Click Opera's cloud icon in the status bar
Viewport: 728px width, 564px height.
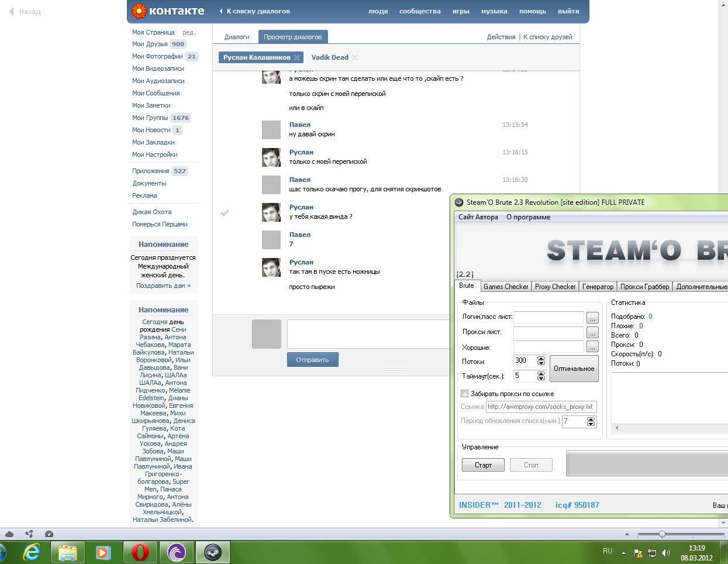coord(9,534)
